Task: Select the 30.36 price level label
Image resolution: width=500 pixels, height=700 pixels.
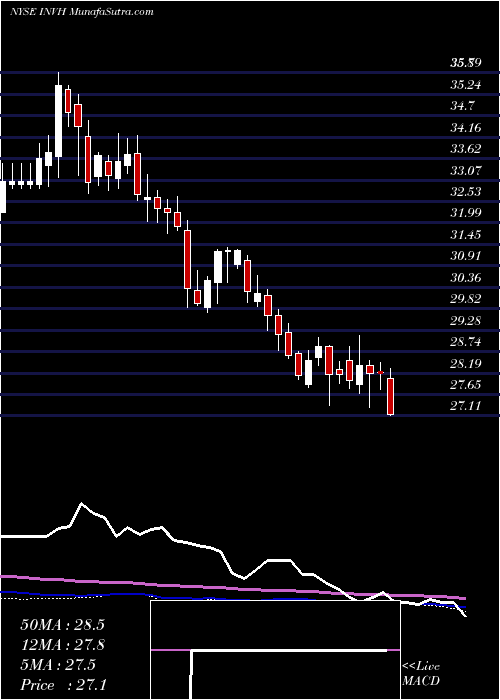Action: 466,278
